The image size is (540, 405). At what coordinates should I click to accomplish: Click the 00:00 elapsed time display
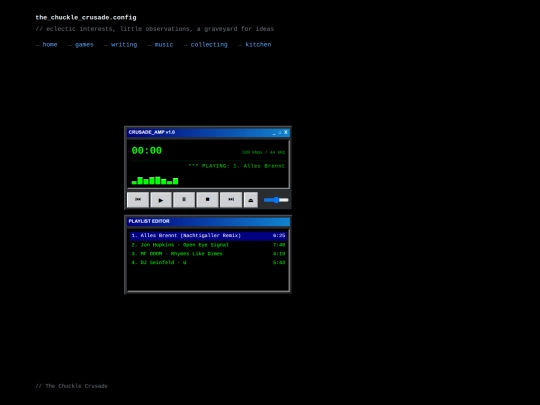pyautogui.click(x=147, y=150)
